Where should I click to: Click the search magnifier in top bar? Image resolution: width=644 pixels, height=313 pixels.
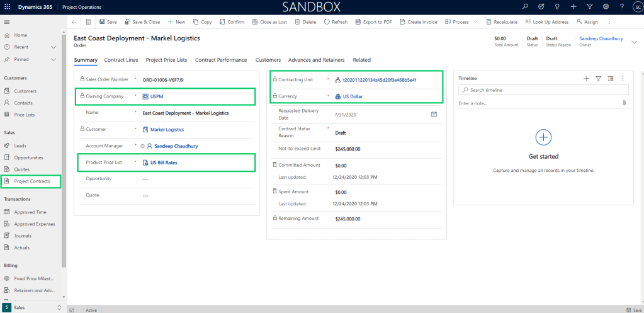526,6
